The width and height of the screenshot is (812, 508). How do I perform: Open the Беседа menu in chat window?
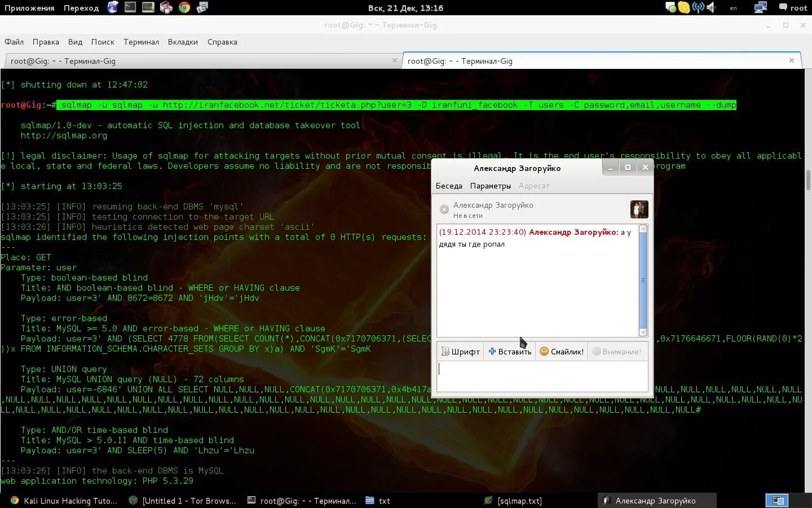pyautogui.click(x=449, y=186)
